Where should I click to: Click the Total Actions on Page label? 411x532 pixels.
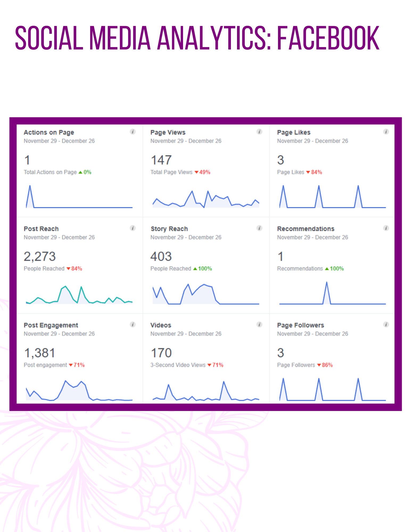50,172
